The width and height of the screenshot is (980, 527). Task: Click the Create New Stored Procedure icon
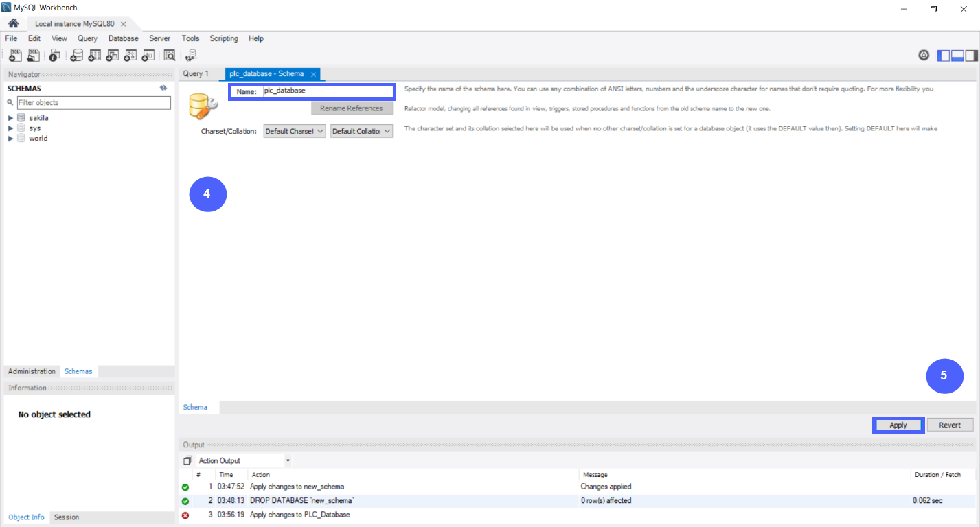tap(129, 55)
